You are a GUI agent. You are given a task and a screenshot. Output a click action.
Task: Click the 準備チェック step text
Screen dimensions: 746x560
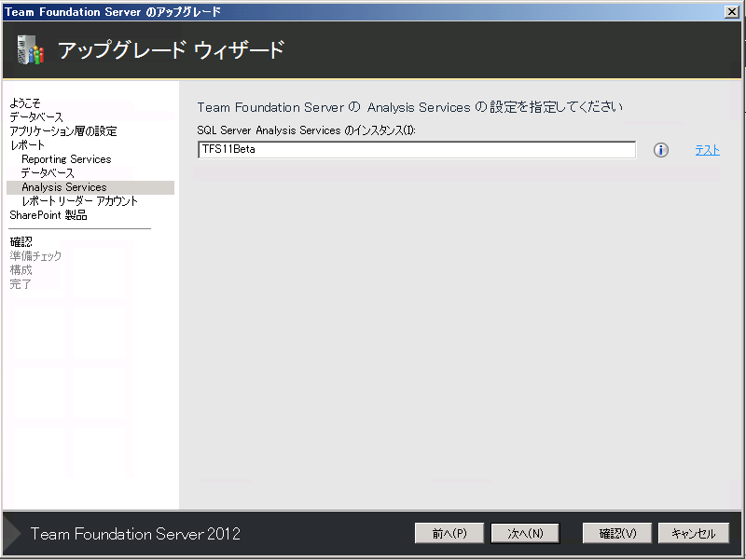(35, 255)
